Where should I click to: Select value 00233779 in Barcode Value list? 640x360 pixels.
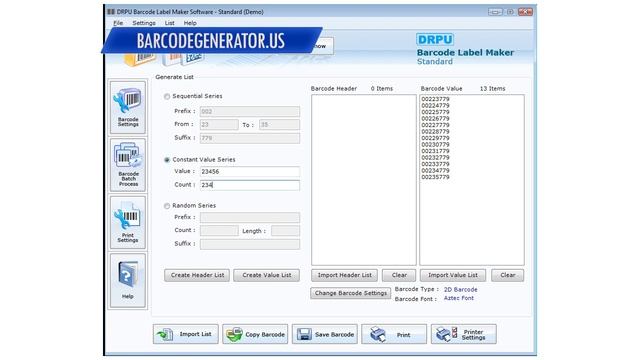coord(435,164)
